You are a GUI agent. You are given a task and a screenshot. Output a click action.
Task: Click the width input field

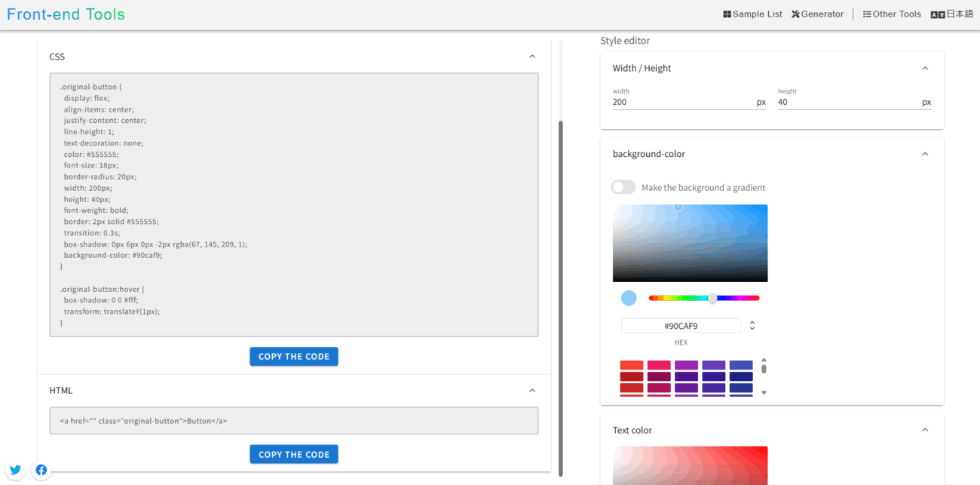point(682,102)
